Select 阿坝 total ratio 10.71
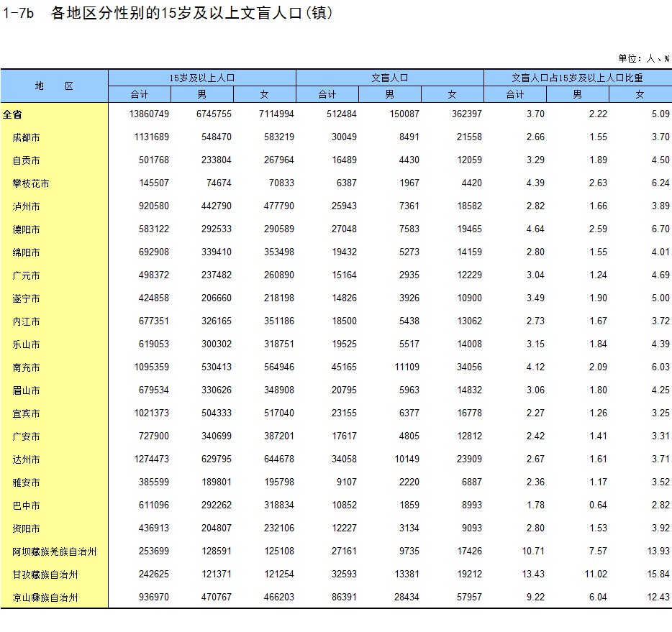 pos(533,551)
